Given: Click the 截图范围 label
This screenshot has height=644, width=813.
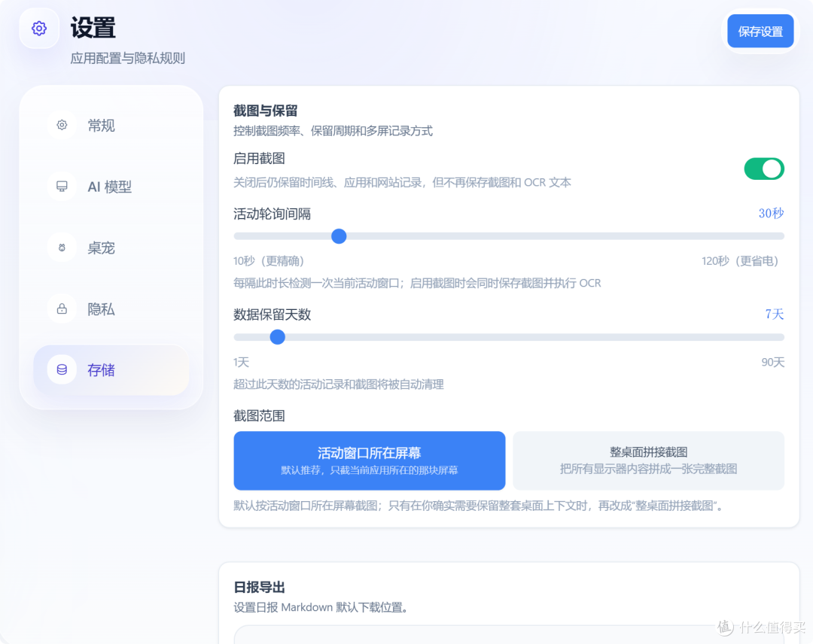Looking at the screenshot, I should pyautogui.click(x=259, y=415).
